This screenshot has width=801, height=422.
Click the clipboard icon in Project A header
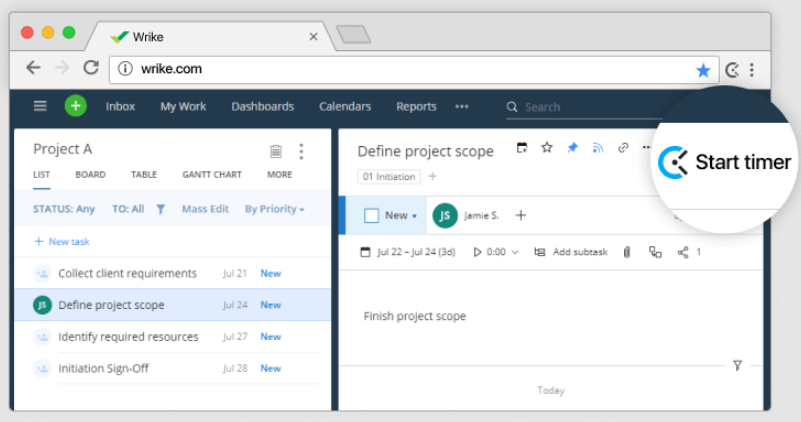click(x=276, y=151)
